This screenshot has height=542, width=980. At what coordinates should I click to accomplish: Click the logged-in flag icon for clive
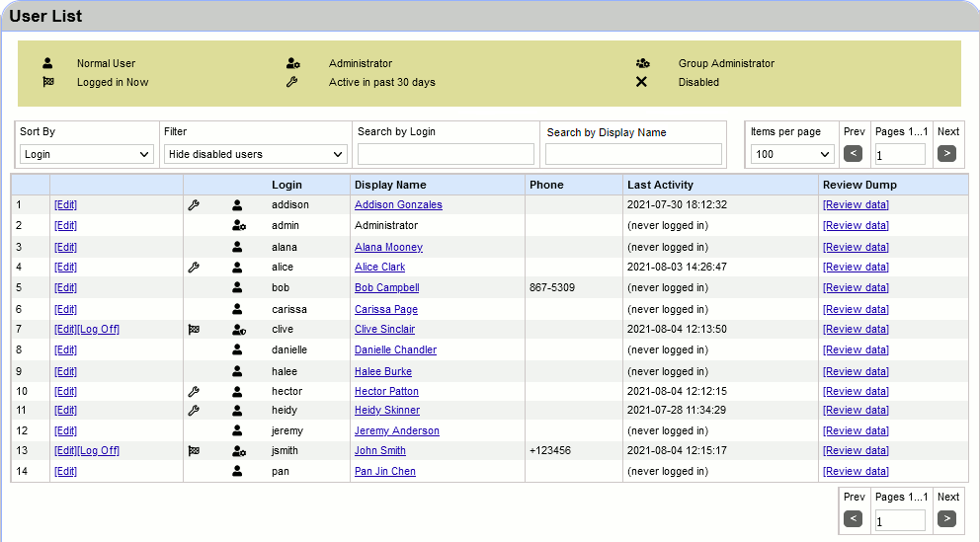coord(194,330)
